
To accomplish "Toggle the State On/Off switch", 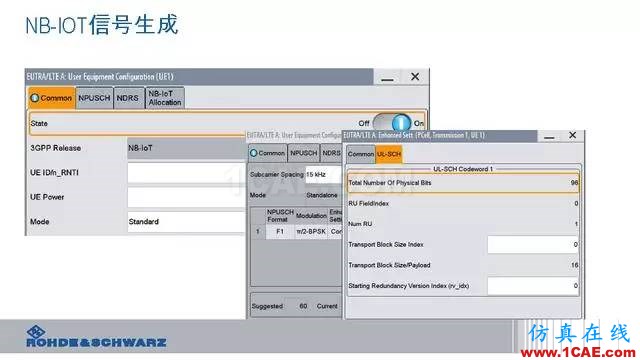I will [392, 122].
